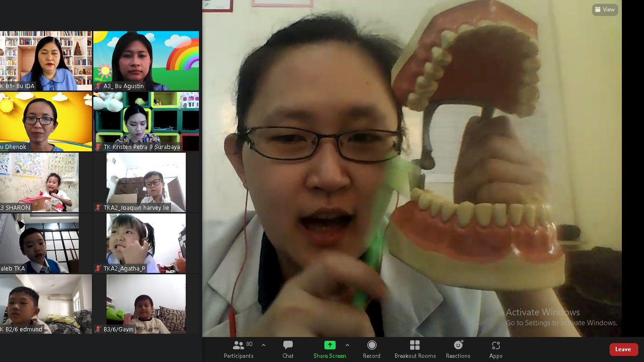
Task: Select the Bu Dhenok video tile
Action: click(x=46, y=122)
